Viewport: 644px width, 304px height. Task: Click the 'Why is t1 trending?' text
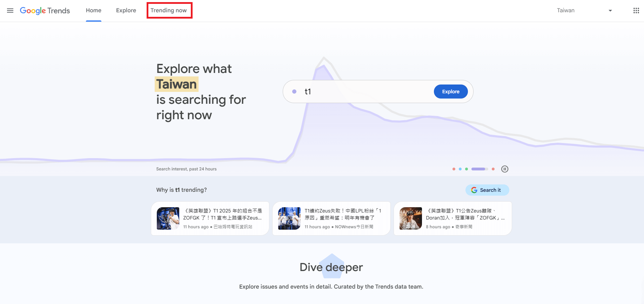pyautogui.click(x=181, y=190)
